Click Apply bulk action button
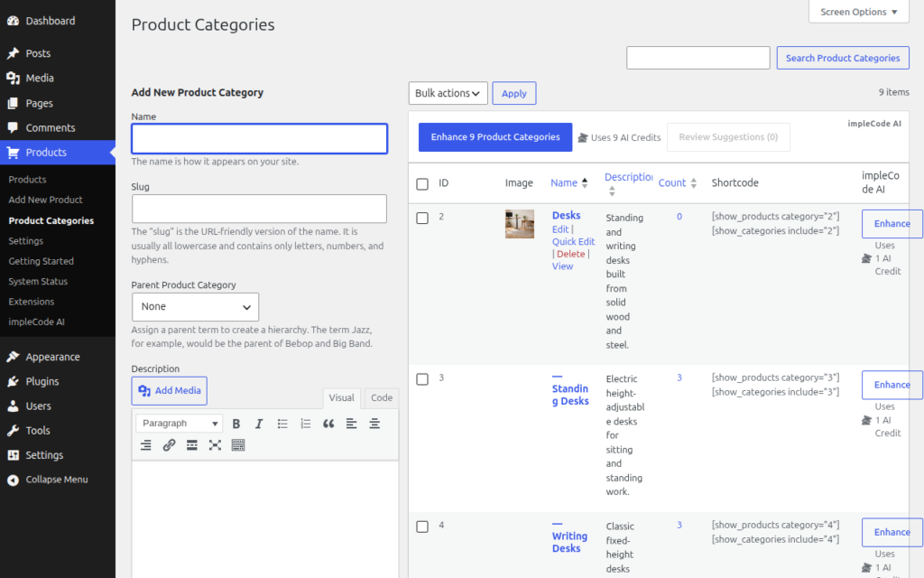 coord(513,93)
